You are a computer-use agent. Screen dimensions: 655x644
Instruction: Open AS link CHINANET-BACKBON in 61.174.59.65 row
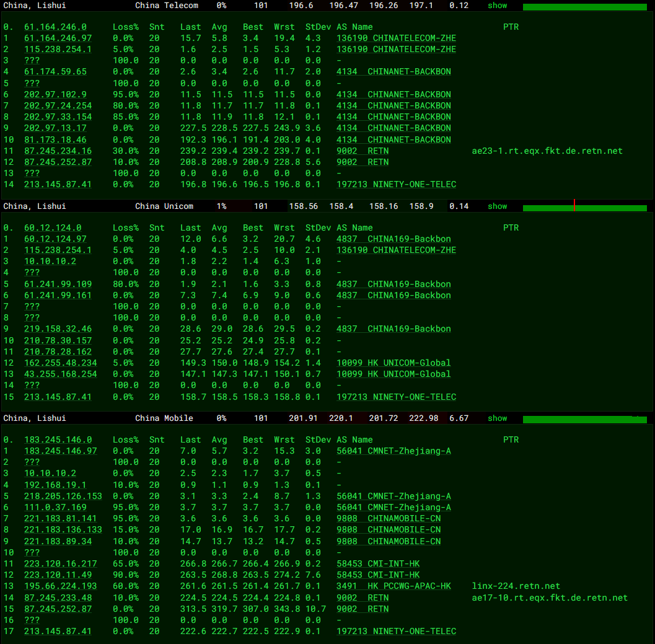click(393, 71)
